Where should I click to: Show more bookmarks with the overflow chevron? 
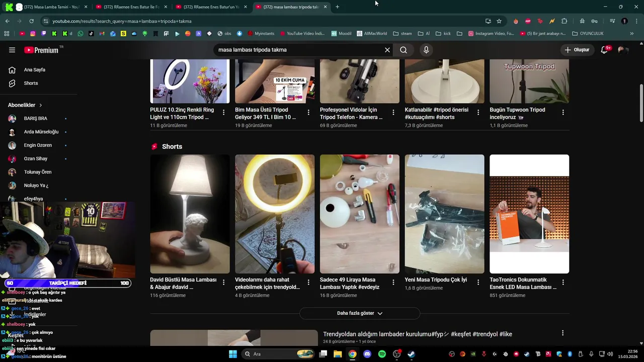tap(632, 34)
